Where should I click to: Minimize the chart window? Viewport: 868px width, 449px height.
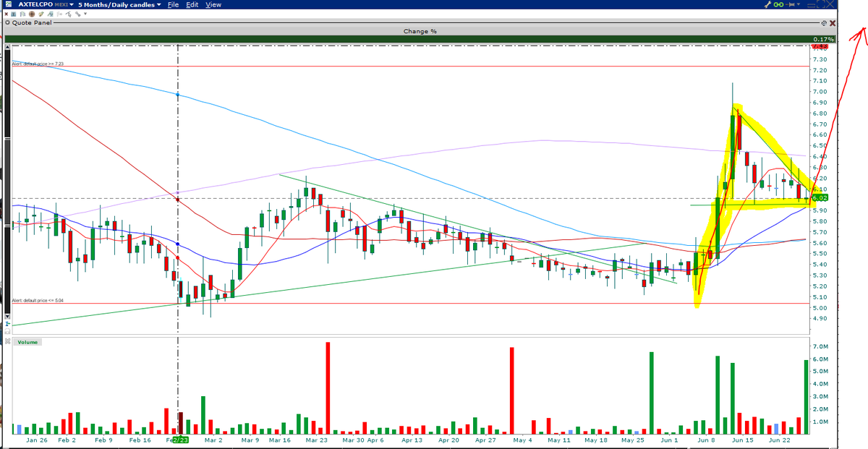811,5
